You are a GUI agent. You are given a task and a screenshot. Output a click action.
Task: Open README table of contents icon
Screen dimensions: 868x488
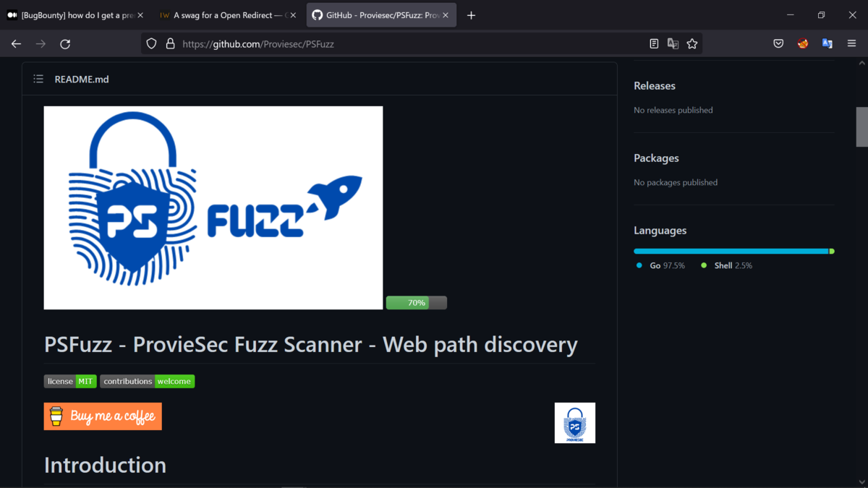38,79
